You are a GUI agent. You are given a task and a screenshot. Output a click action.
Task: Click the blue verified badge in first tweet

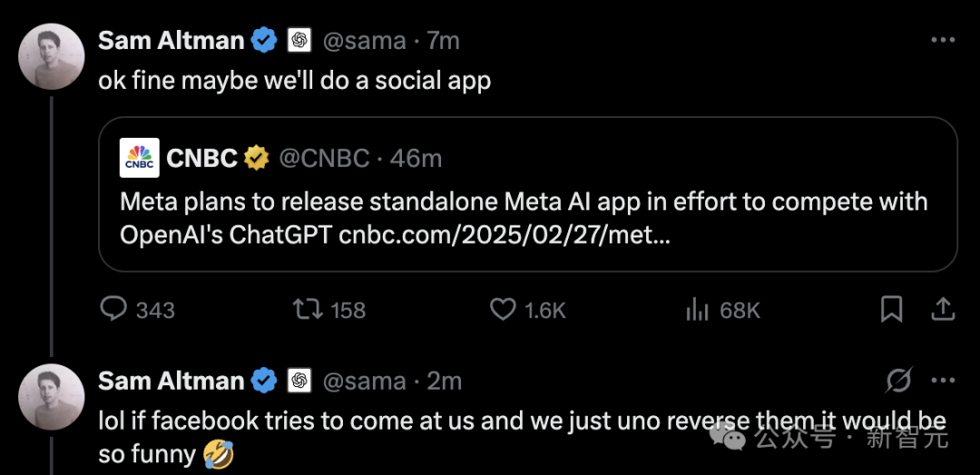pyautogui.click(x=264, y=41)
